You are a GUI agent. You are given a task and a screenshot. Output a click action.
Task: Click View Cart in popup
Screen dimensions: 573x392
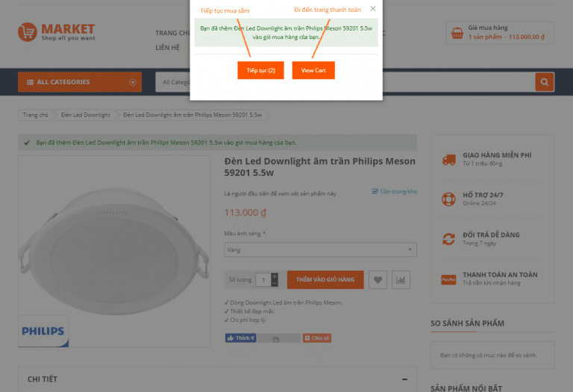[x=313, y=70]
